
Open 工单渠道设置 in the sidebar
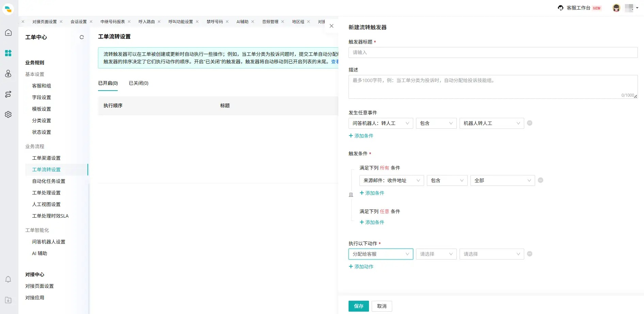46,158
